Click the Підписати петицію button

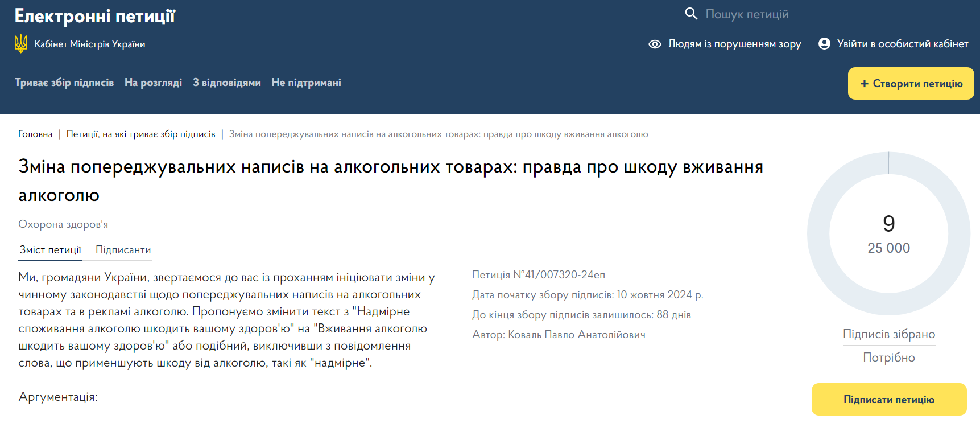coord(888,400)
